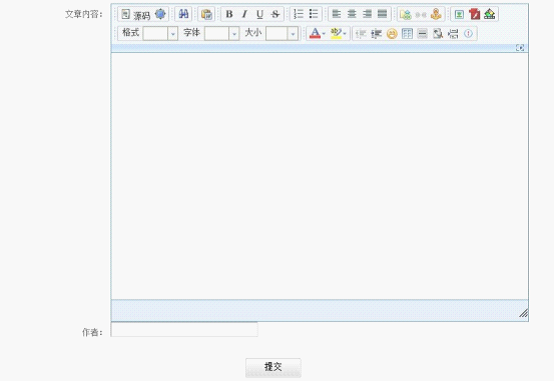
Task: Click the paste from Word icon
Action: click(206, 14)
